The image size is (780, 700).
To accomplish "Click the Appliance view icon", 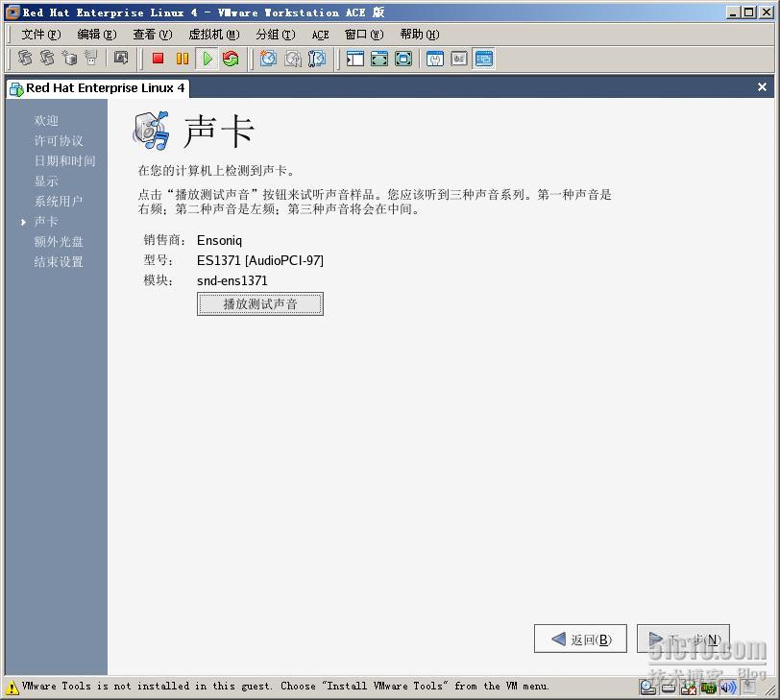I will tap(458, 59).
